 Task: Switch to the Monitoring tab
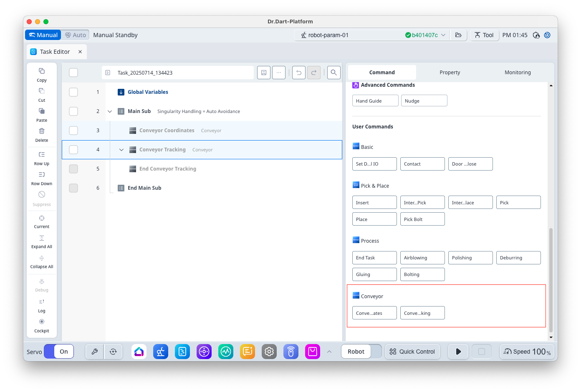click(518, 73)
